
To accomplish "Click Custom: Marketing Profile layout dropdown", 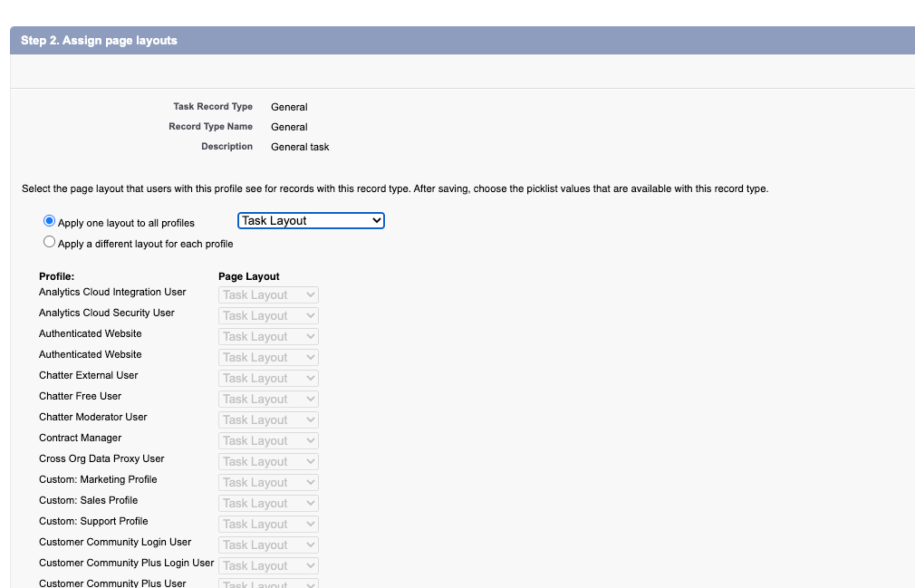I will coord(268,483).
